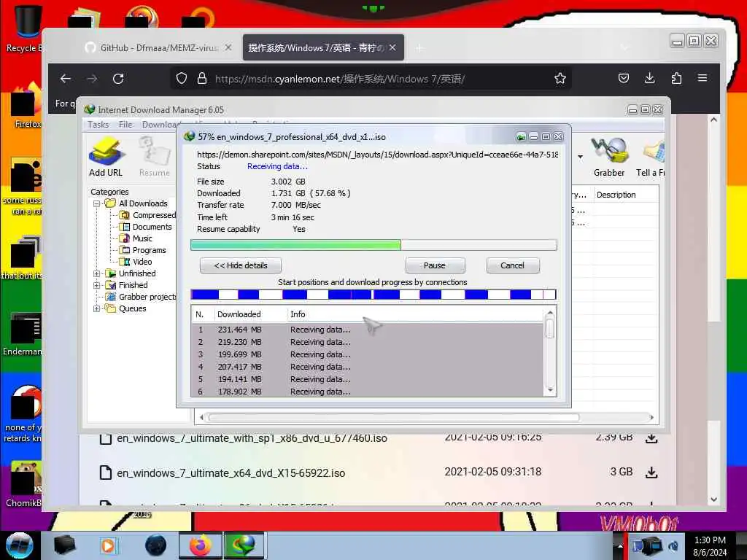Show hidden system tray icons arrow
This screenshot has width=747, height=560.
click(x=620, y=545)
